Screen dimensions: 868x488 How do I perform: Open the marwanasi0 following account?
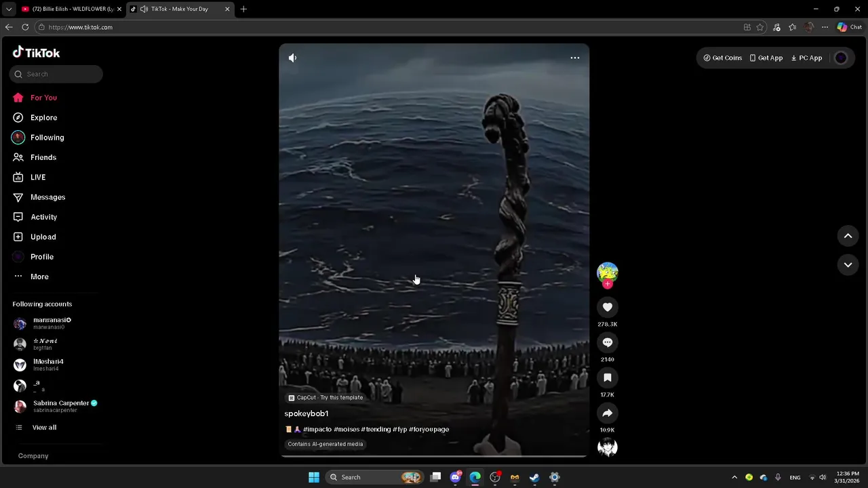coord(43,323)
